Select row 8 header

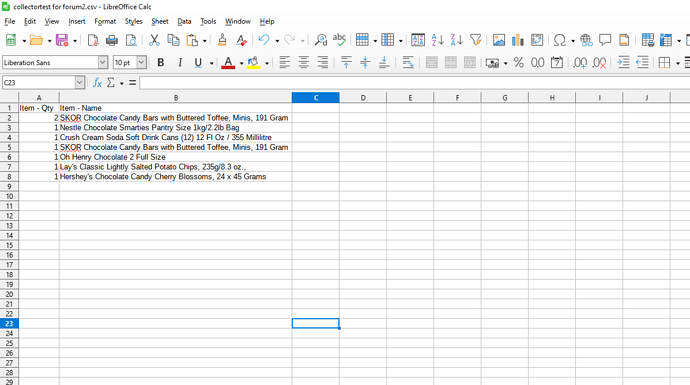9,176
